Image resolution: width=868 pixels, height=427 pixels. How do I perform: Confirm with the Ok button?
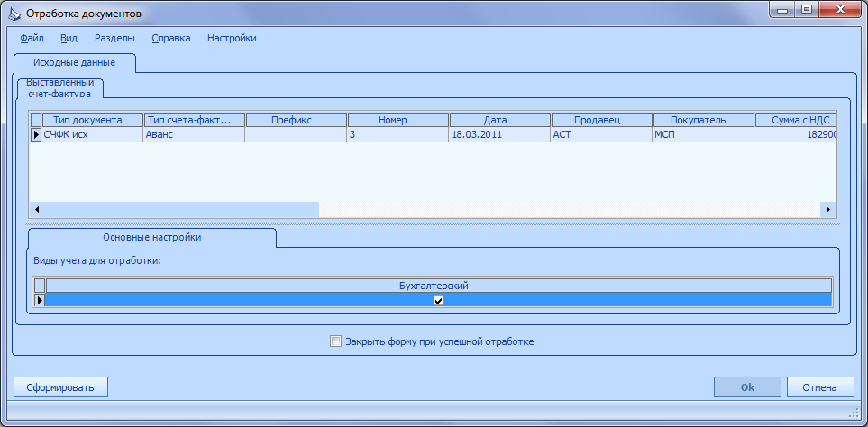click(x=747, y=387)
